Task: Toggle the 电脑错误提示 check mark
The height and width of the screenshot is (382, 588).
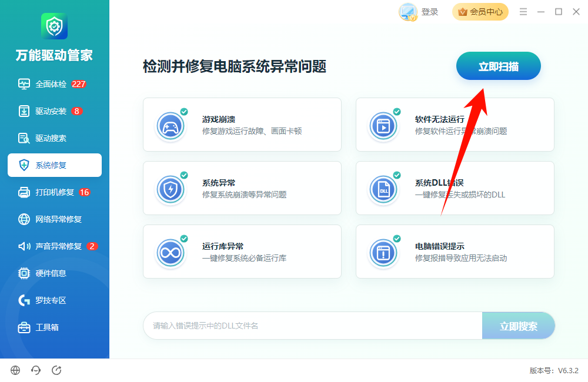Action: pyautogui.click(x=397, y=239)
